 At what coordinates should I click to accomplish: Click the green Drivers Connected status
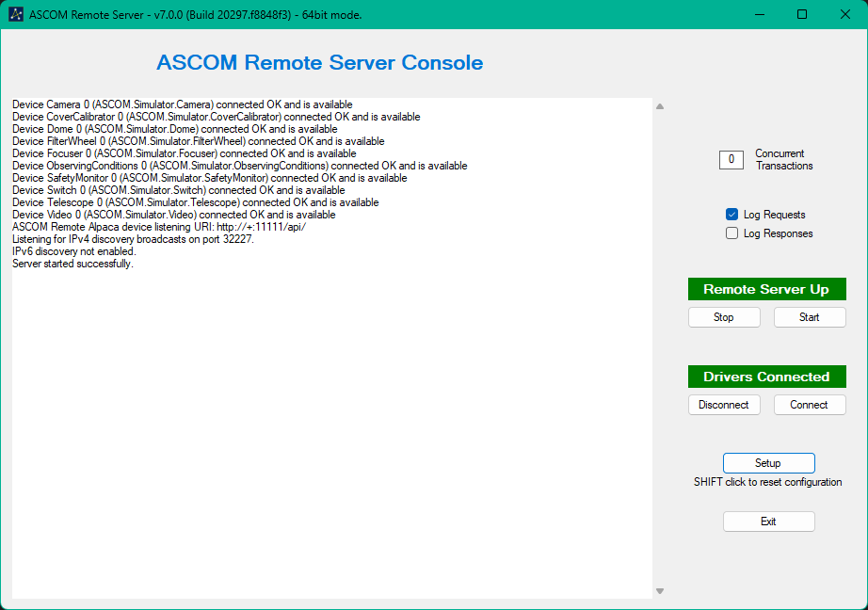click(766, 377)
